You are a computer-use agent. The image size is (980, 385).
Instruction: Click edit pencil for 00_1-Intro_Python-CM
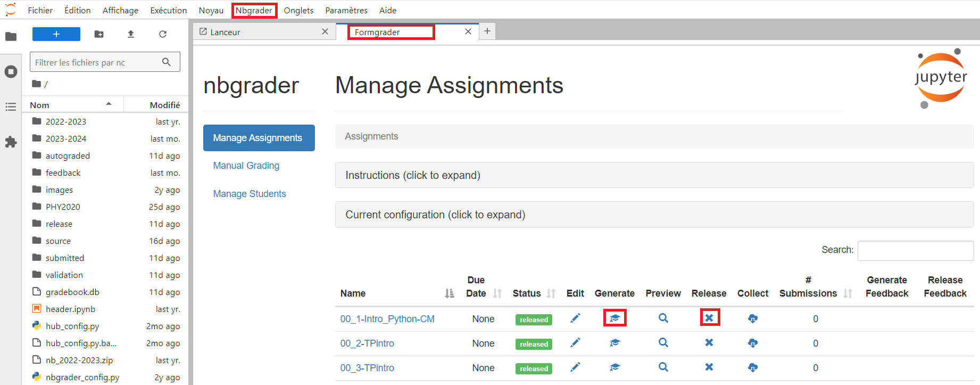(575, 318)
